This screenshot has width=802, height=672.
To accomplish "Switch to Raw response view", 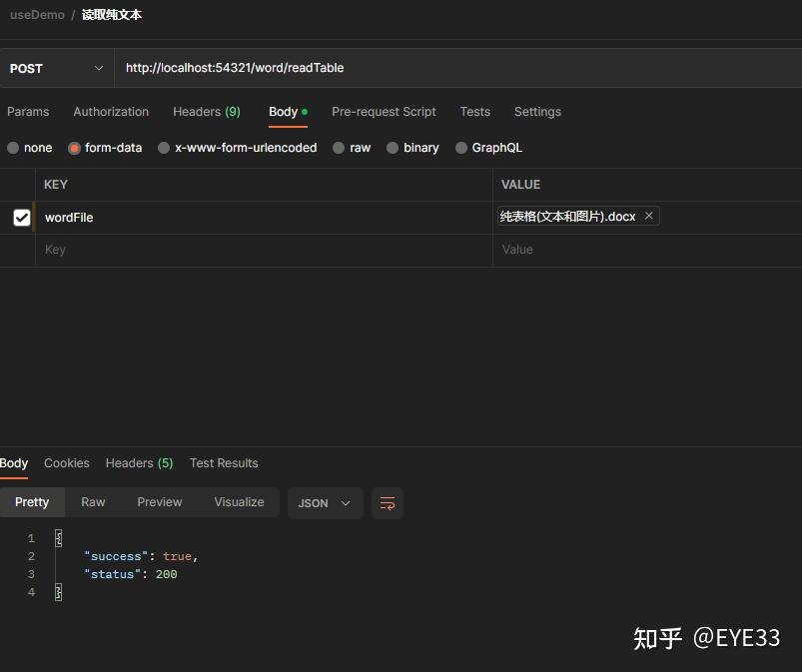I will (x=92, y=501).
